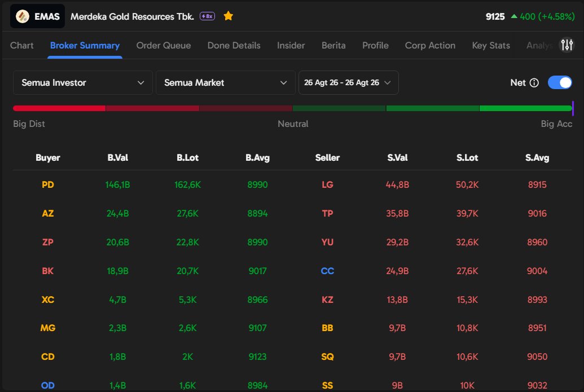The width and height of the screenshot is (584, 392).
Task: Click the Seller column header
Action: (x=327, y=158)
